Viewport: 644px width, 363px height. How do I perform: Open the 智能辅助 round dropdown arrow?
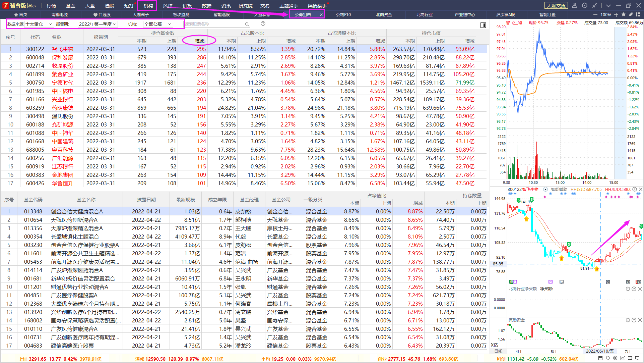point(545,190)
